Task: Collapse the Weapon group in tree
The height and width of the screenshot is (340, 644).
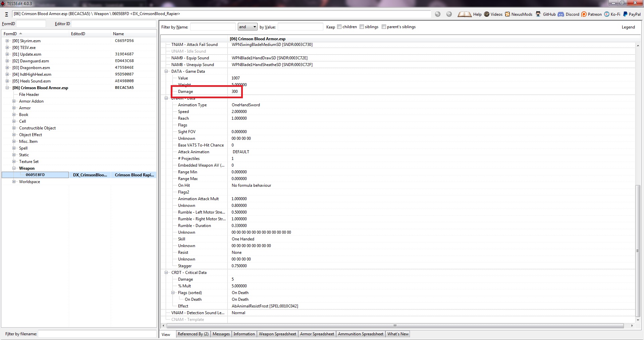Action: pyautogui.click(x=14, y=168)
